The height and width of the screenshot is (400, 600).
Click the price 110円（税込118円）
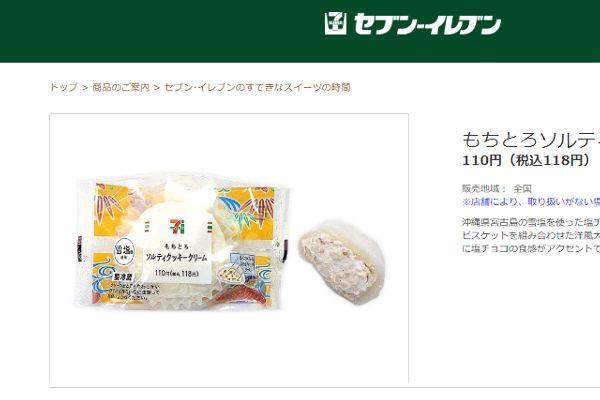[x=527, y=160]
